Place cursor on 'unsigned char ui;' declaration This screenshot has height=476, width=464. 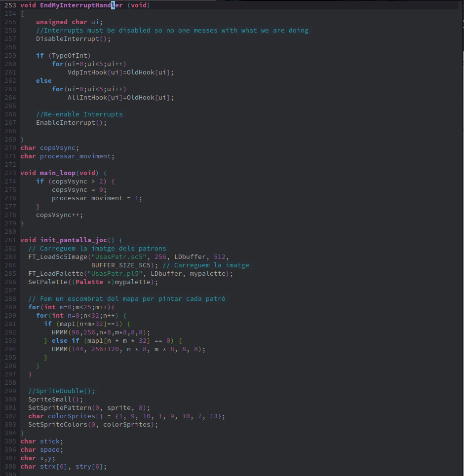click(69, 22)
